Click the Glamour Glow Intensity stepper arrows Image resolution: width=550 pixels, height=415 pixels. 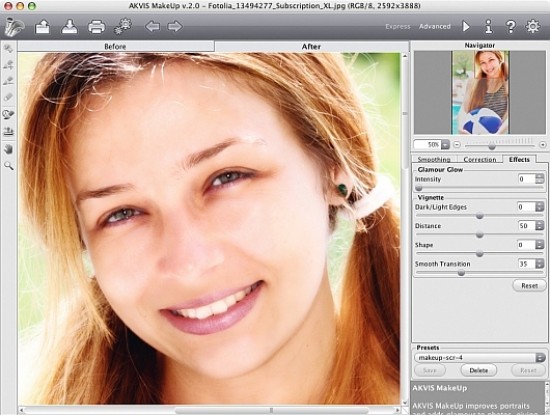[540, 179]
